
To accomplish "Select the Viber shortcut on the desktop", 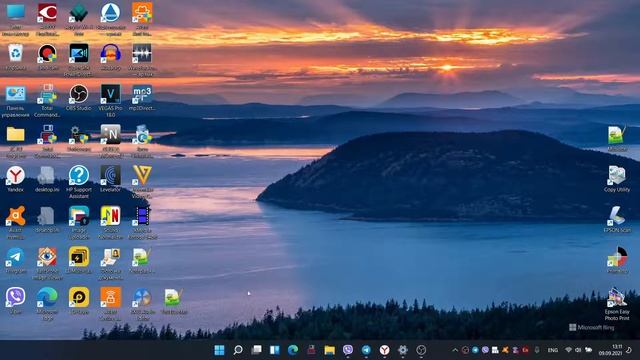I will [x=16, y=297].
